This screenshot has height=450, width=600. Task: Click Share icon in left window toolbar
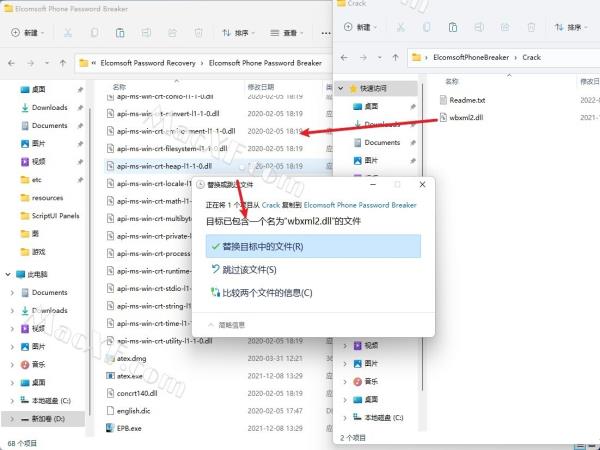[x=172, y=33]
